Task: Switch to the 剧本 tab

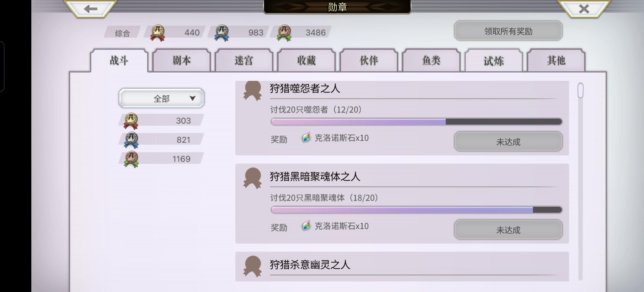Action: (181, 60)
